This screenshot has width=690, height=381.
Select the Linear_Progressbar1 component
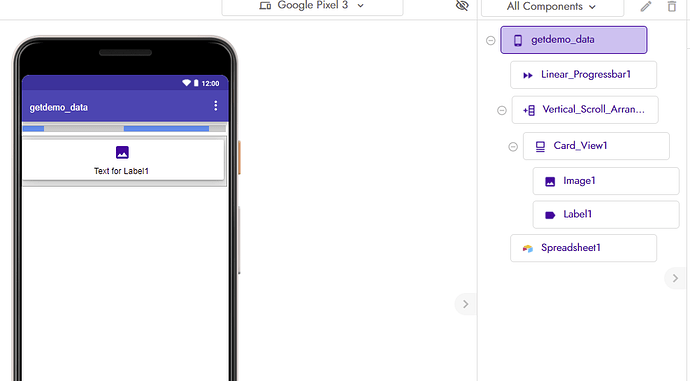(x=584, y=75)
